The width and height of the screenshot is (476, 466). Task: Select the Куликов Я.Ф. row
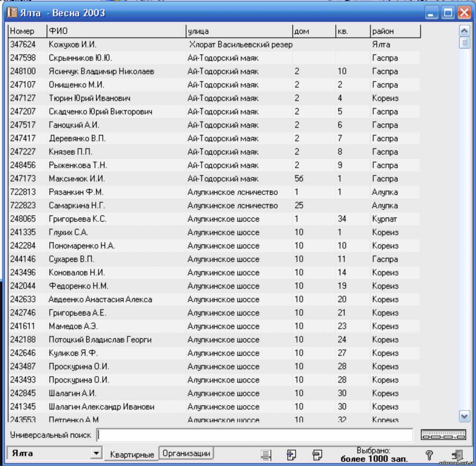coord(214,353)
